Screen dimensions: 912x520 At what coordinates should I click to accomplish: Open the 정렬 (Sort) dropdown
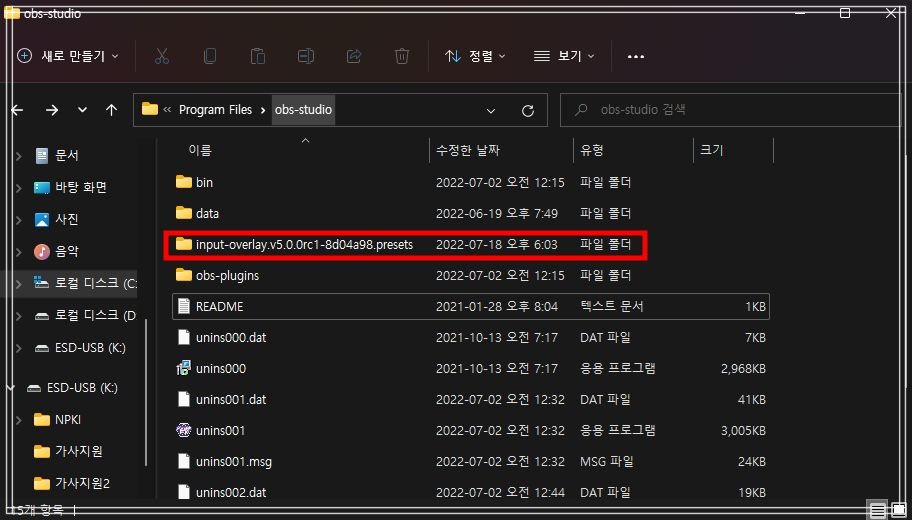475,56
